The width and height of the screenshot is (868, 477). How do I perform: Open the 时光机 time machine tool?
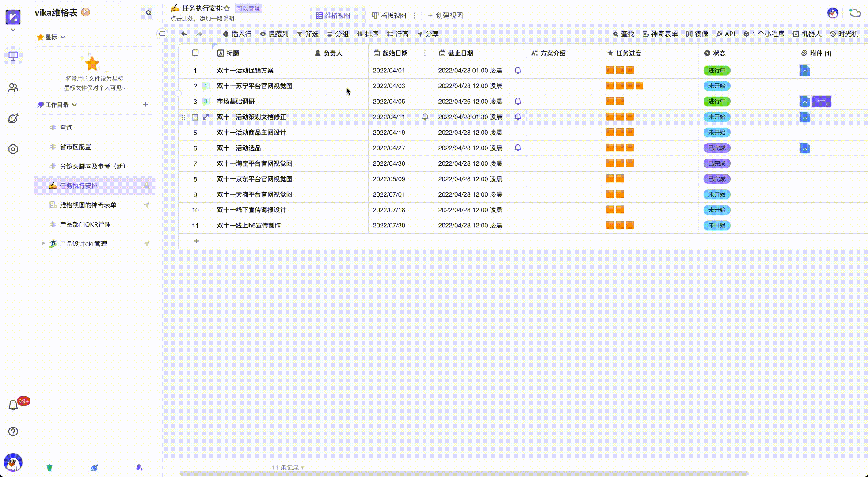[x=844, y=34]
